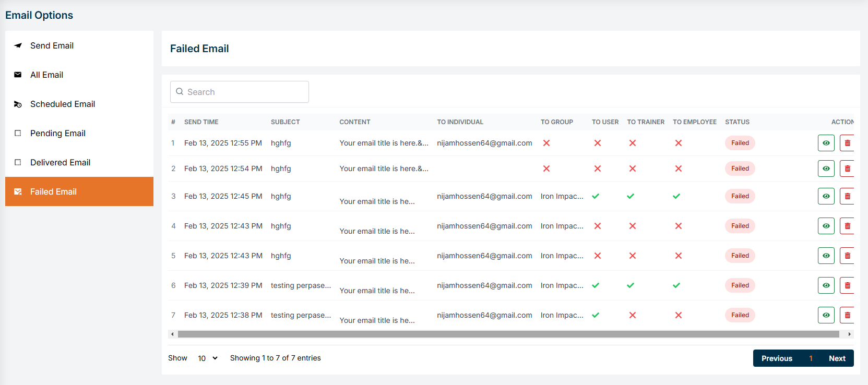Open Delivered Email list
The image size is (868, 385).
tap(60, 162)
